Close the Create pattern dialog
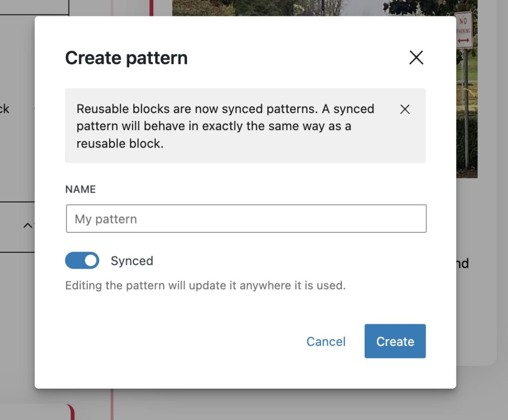 tap(416, 58)
